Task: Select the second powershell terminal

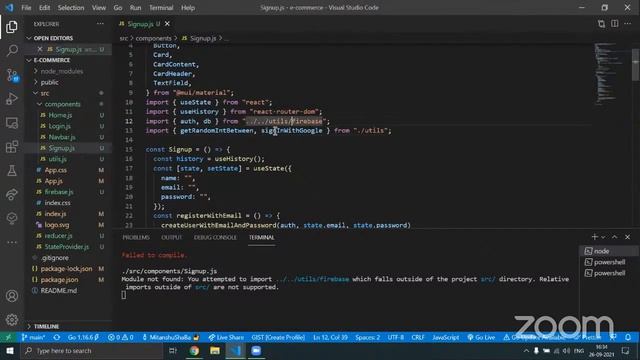Action: 609,273
